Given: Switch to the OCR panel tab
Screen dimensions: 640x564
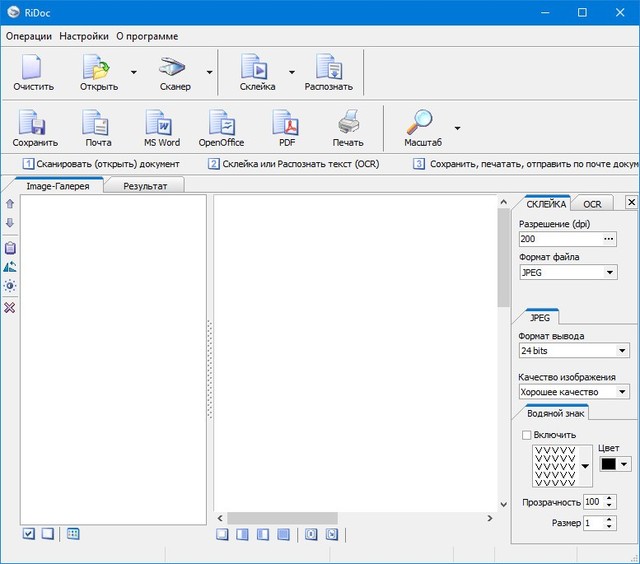Looking at the screenshot, I should pos(592,204).
